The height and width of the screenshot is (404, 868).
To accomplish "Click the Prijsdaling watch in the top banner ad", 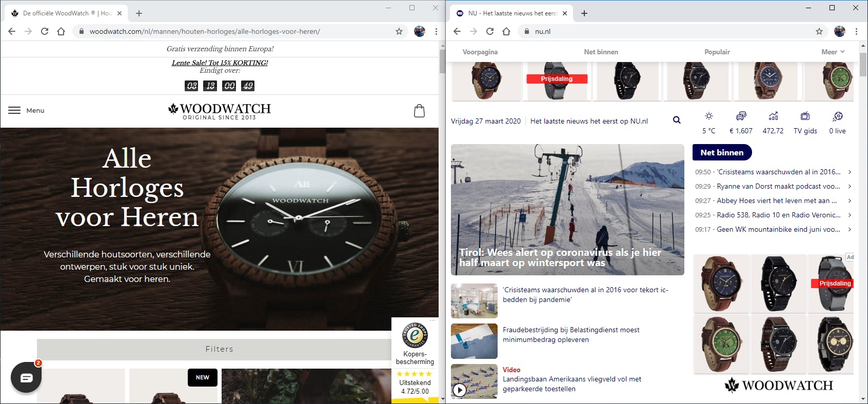I will pos(557,81).
